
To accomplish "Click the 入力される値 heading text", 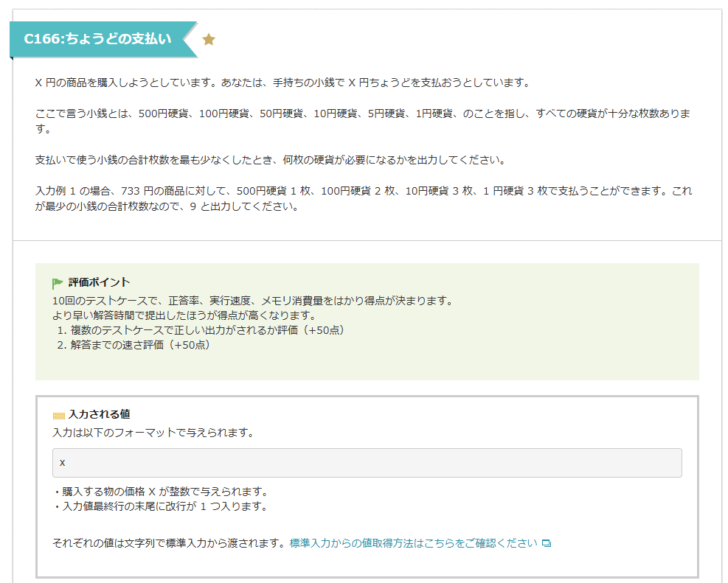I will click(99, 415).
